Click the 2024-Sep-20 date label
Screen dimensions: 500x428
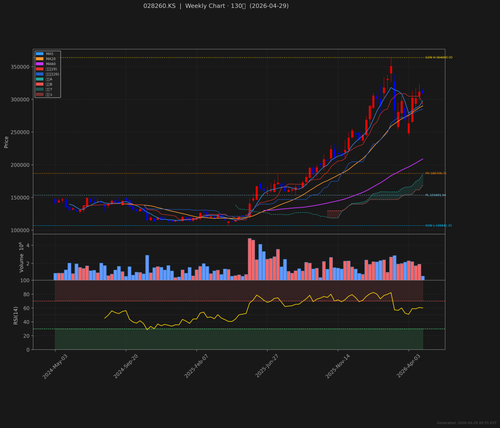tap(126, 366)
